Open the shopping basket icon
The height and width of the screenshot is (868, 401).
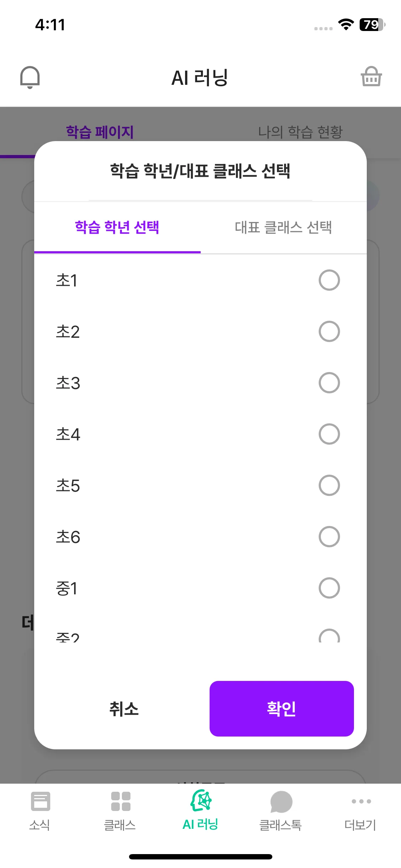pyautogui.click(x=371, y=77)
